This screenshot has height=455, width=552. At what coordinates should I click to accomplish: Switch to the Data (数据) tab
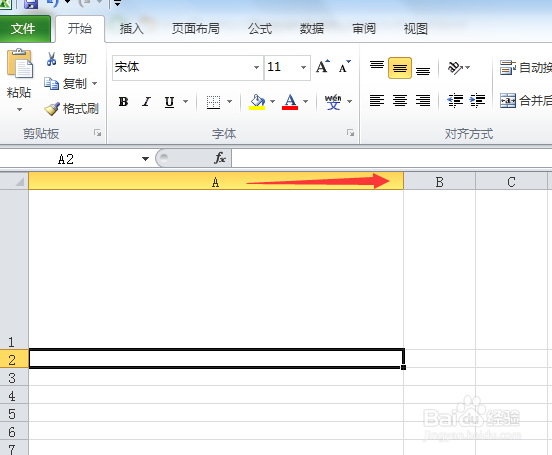pos(312,29)
